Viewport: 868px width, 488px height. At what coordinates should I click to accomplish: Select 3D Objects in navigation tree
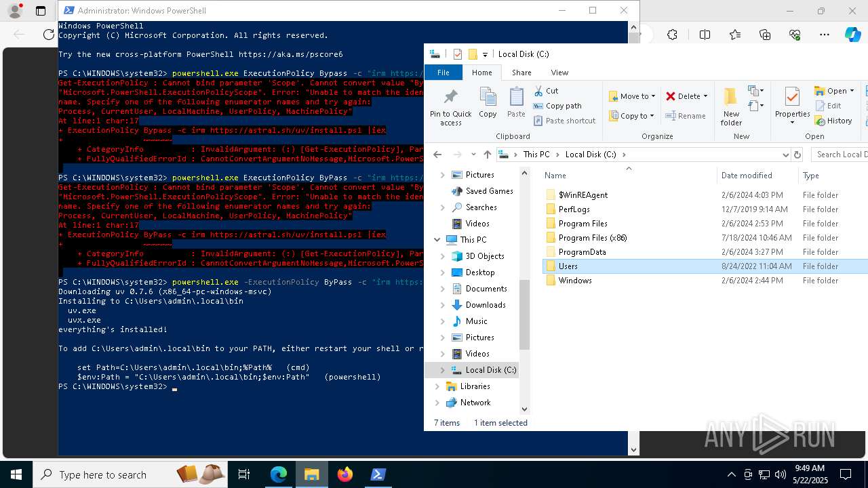[x=485, y=256]
